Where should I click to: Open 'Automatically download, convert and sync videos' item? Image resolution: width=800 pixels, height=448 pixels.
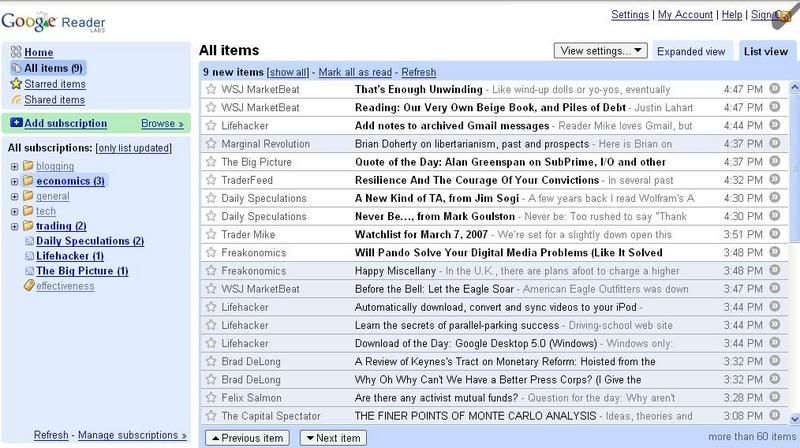(x=495, y=307)
